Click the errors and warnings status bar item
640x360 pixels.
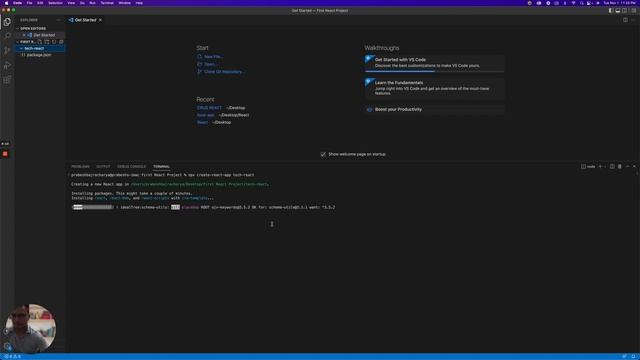[13, 357]
